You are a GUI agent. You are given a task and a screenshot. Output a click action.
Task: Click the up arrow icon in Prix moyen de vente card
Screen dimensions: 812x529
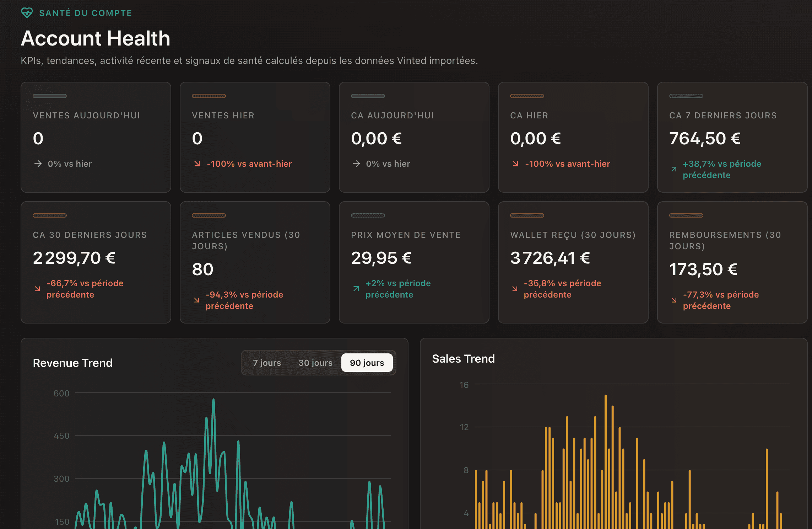coord(356,289)
